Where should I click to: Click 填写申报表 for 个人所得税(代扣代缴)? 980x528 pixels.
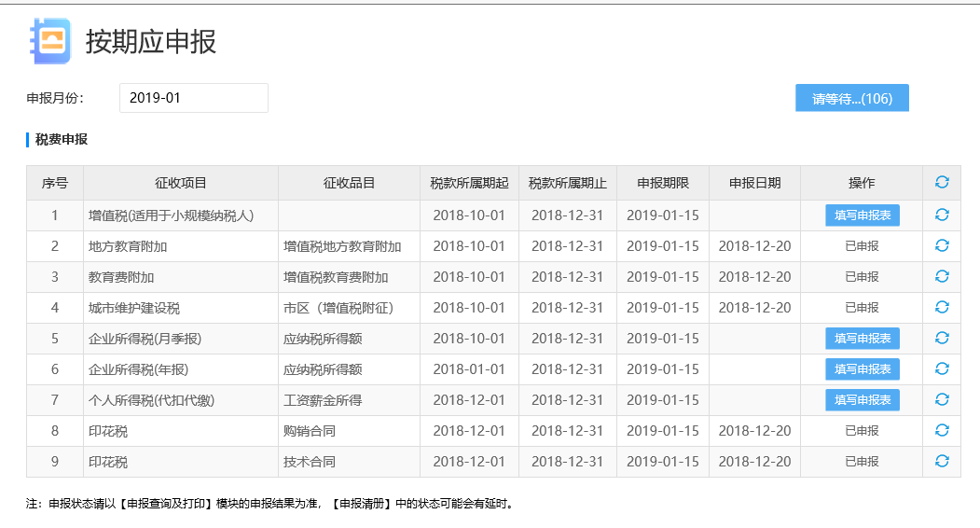(862, 400)
